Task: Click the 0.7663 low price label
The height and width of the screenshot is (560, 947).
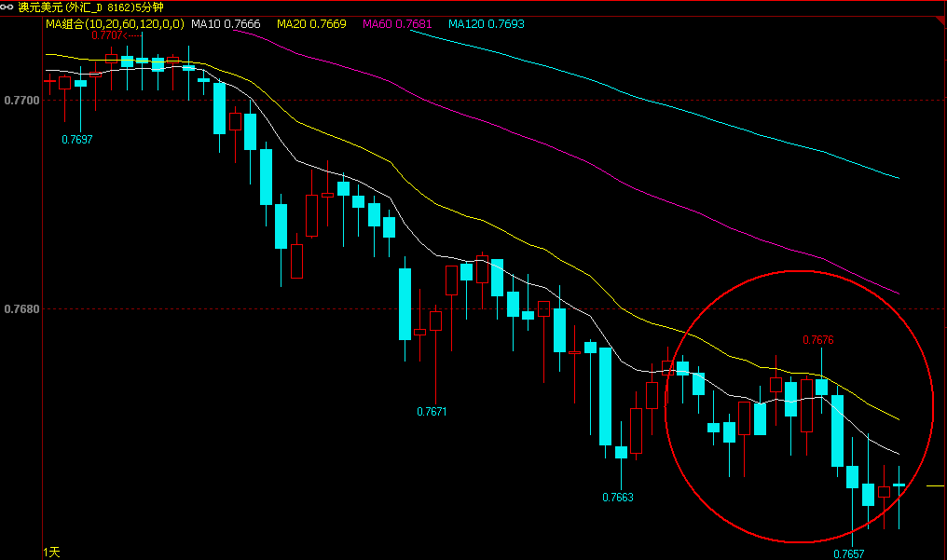Action: [x=618, y=498]
